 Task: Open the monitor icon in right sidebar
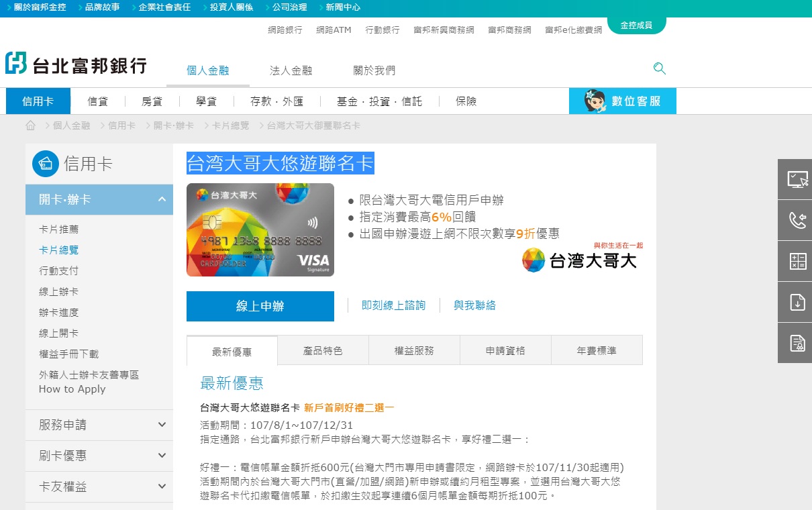click(x=797, y=179)
